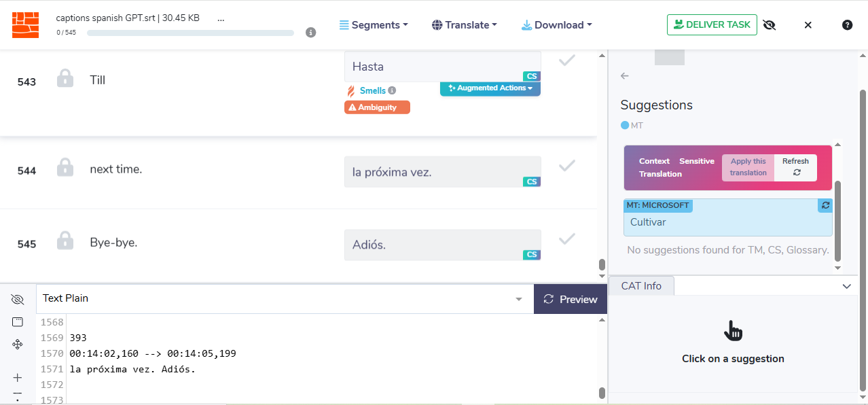The width and height of the screenshot is (868, 405).
Task: Click the MT source indicator label
Action: 632,126
